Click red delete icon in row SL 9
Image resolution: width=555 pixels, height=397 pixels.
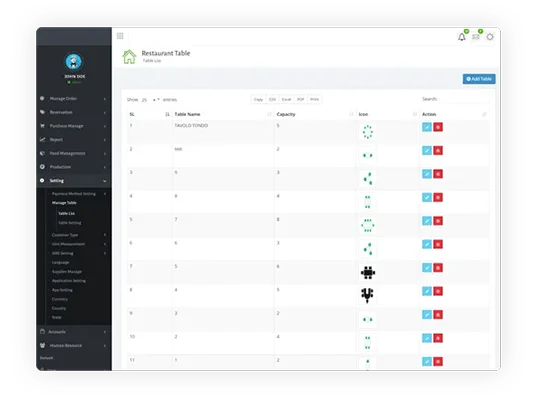coord(438,315)
